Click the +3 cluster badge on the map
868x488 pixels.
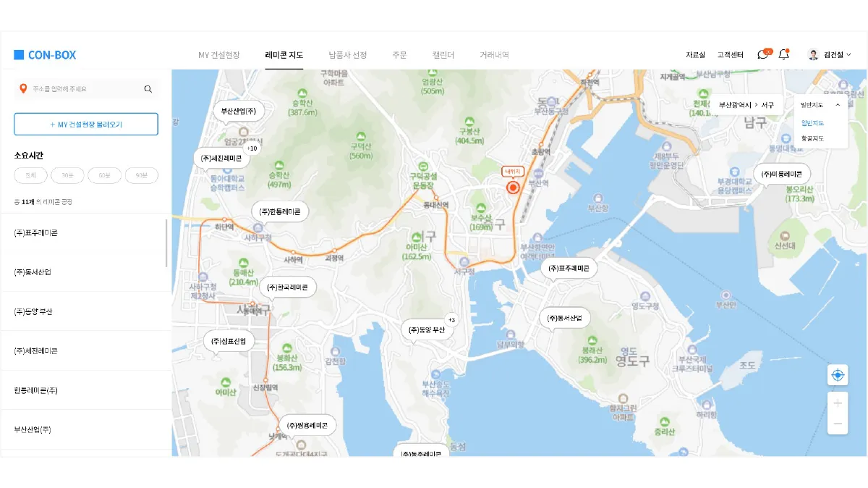pyautogui.click(x=452, y=319)
